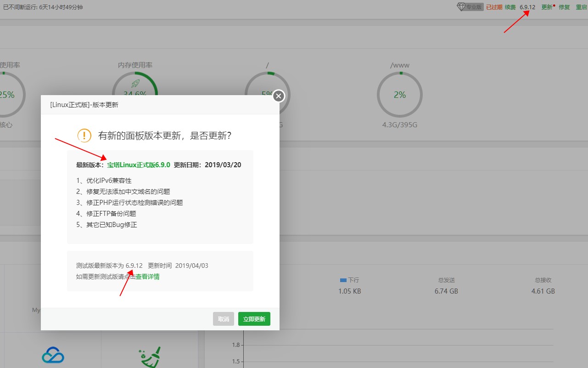Click the /www disk usage gauge
The image size is (588, 368).
click(400, 95)
